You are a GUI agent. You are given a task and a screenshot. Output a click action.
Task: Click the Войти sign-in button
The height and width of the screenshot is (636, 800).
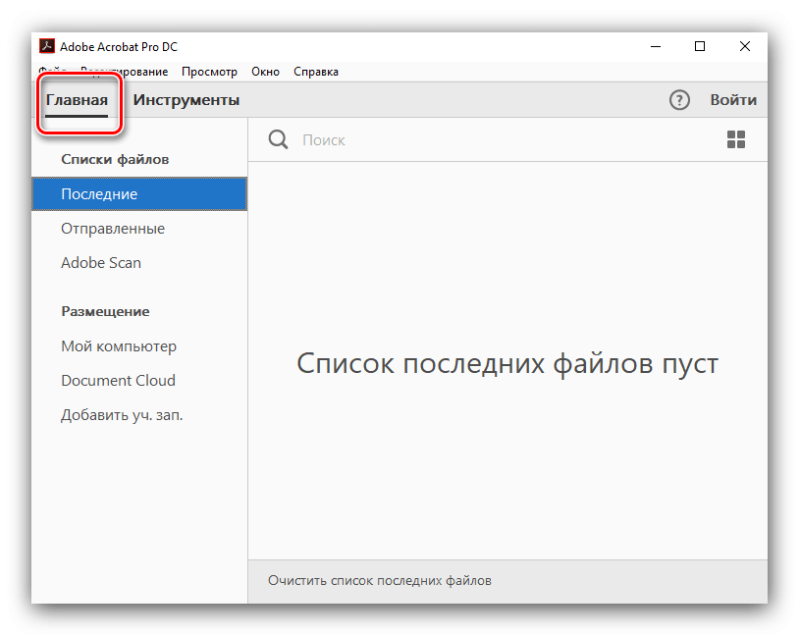tap(733, 100)
